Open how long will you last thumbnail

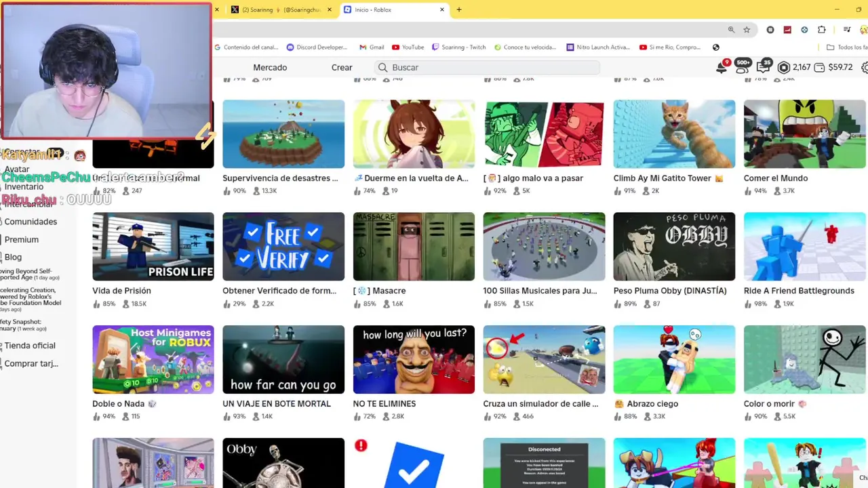point(414,359)
